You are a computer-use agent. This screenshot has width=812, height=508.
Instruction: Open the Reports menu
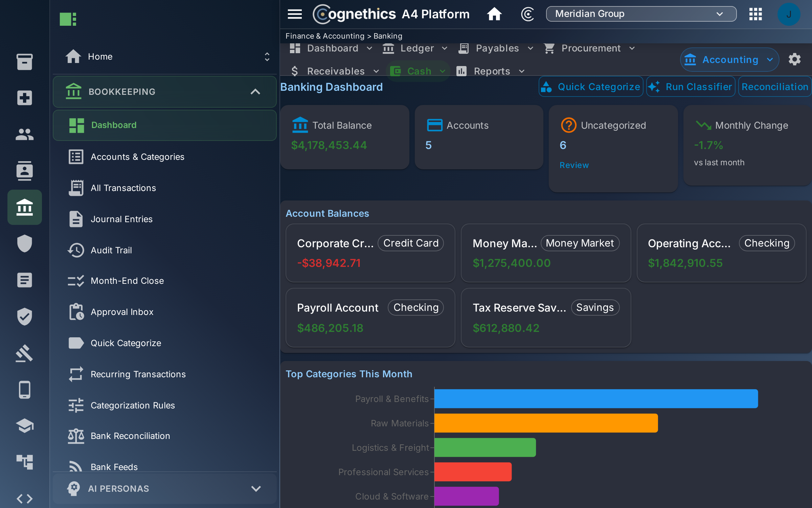point(490,71)
